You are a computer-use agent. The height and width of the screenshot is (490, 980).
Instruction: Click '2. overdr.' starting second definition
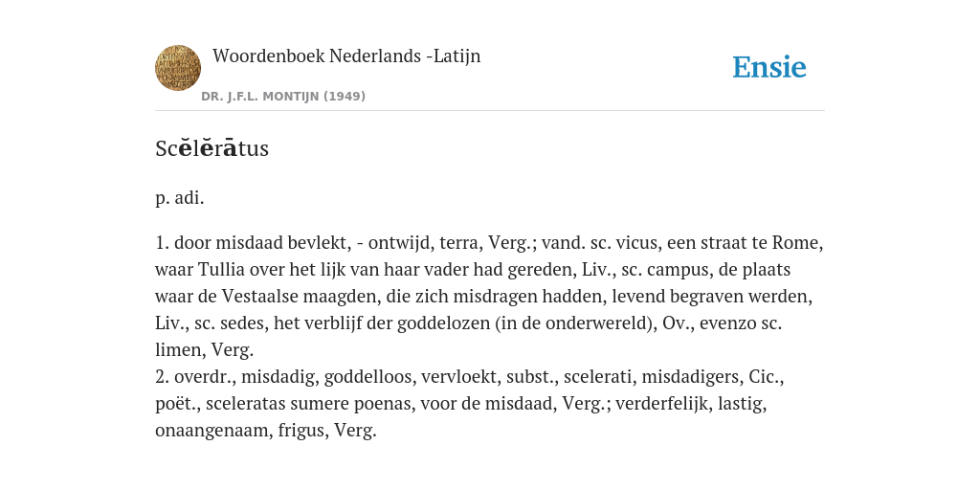(x=194, y=377)
